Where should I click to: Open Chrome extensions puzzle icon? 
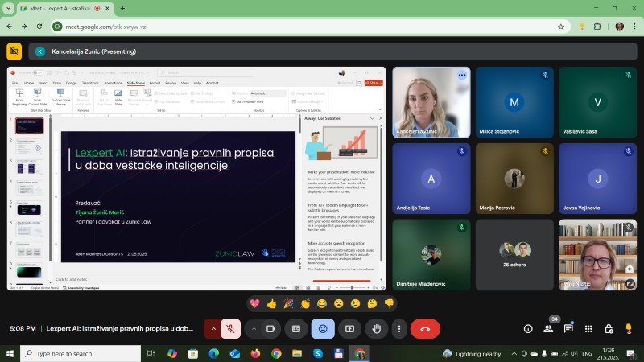(597, 27)
